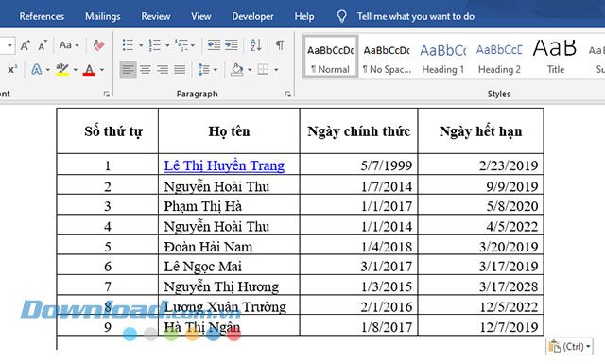Open font color dropdown arrow
This screenshot has height=364, width=605.
point(102,70)
